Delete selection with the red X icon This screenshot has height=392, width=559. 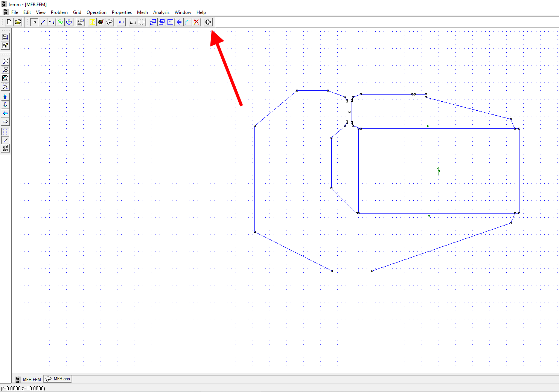(x=196, y=22)
